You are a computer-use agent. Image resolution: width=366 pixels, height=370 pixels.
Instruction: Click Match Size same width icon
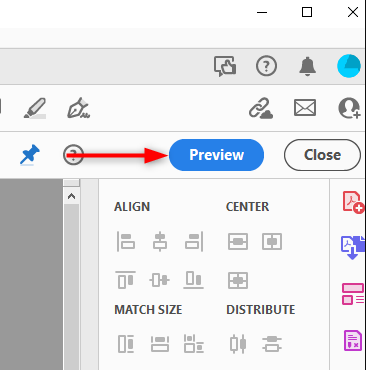click(x=160, y=344)
